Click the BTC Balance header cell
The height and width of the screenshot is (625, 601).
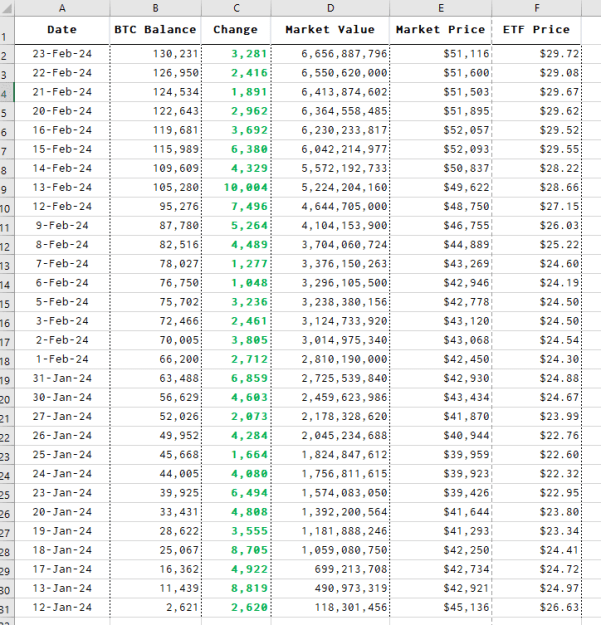coord(155,30)
